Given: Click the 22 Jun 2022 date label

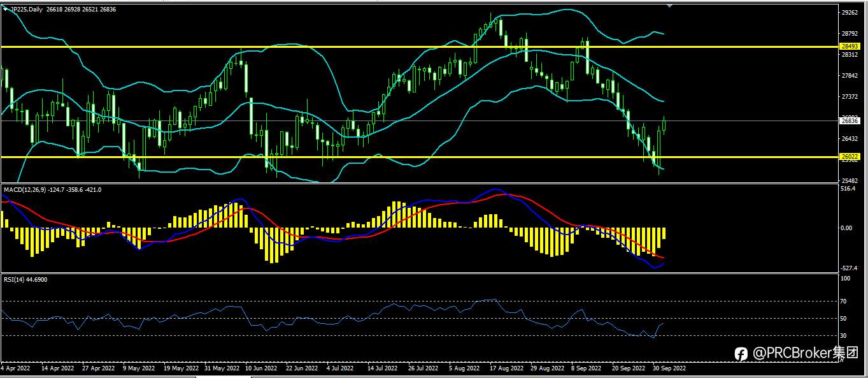Looking at the screenshot, I should (302, 368).
